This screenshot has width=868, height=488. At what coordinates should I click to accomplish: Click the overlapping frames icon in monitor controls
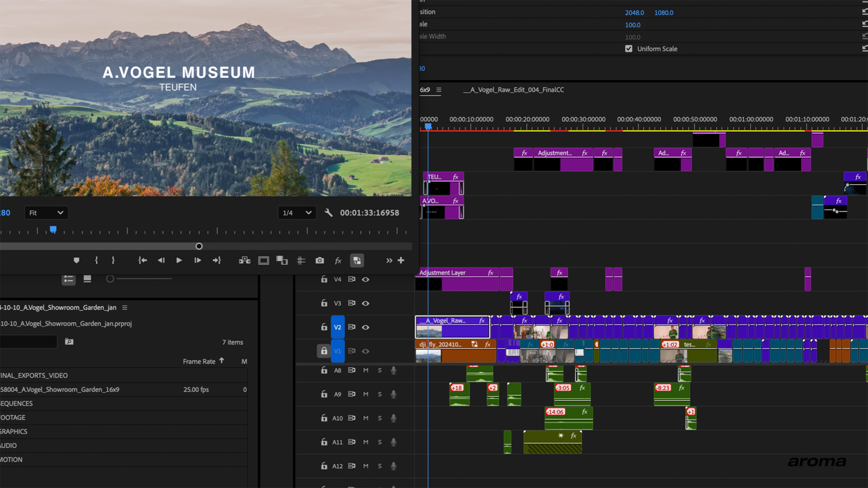point(282,260)
